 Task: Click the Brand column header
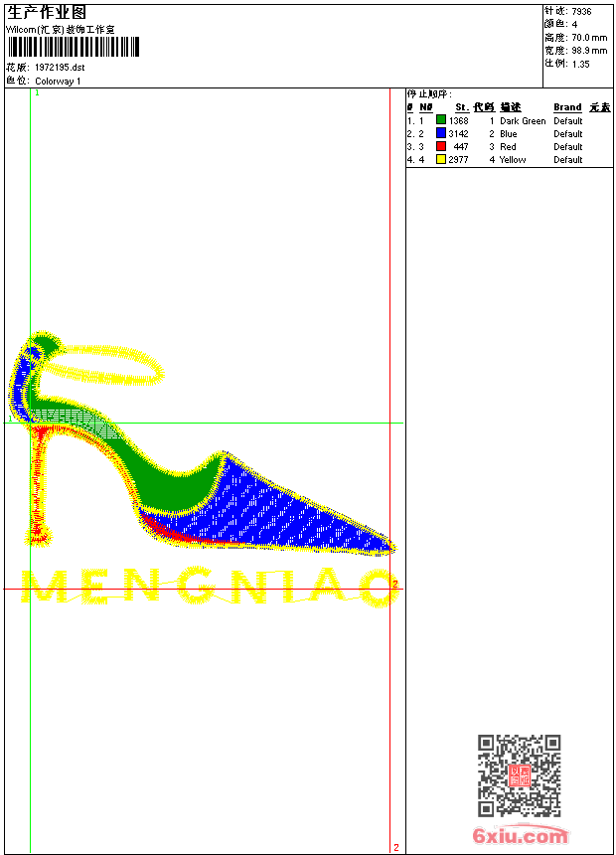(567, 107)
